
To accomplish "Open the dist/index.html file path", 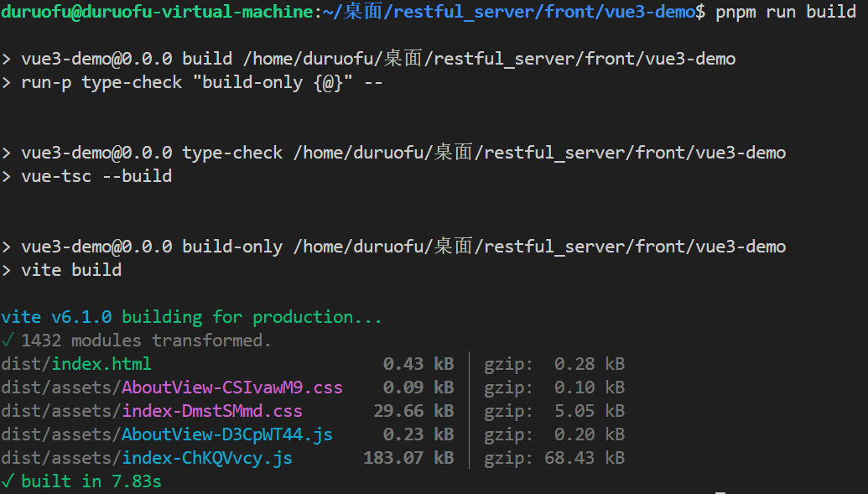I will coord(76,364).
